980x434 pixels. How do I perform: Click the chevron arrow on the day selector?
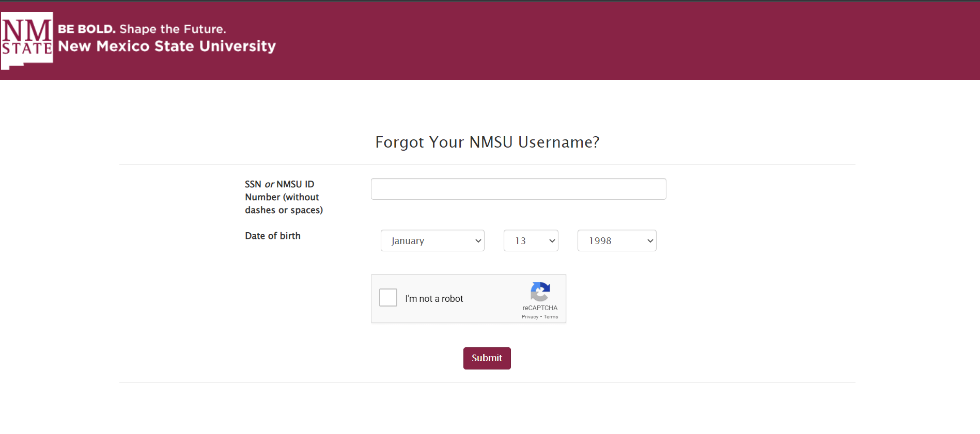552,241
